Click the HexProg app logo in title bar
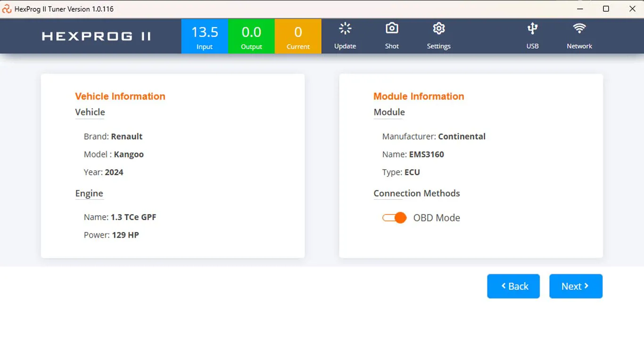This screenshot has width=644, height=362. [x=7, y=9]
